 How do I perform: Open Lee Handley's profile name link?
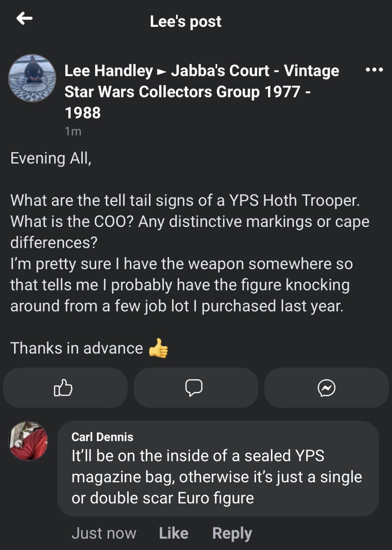109,71
